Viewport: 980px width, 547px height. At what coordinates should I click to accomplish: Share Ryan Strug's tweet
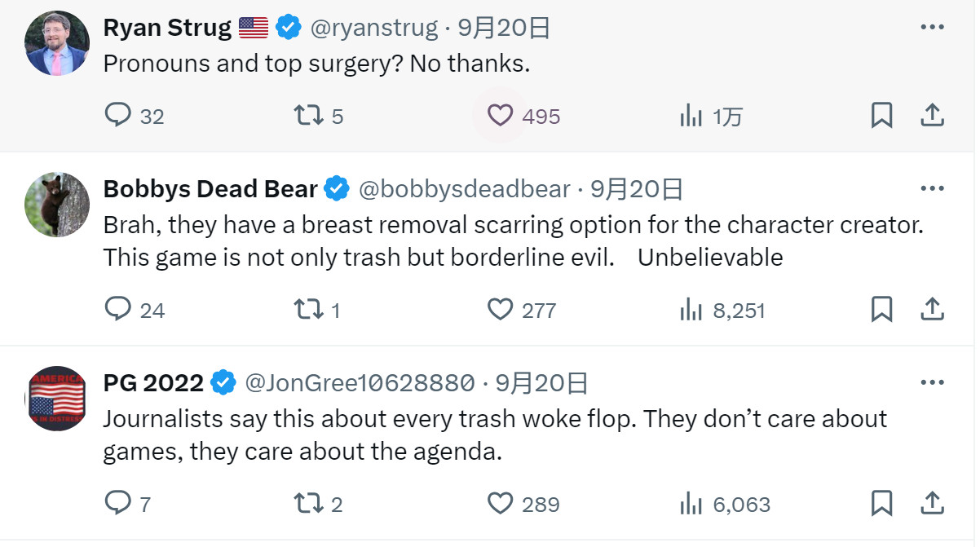[932, 116]
